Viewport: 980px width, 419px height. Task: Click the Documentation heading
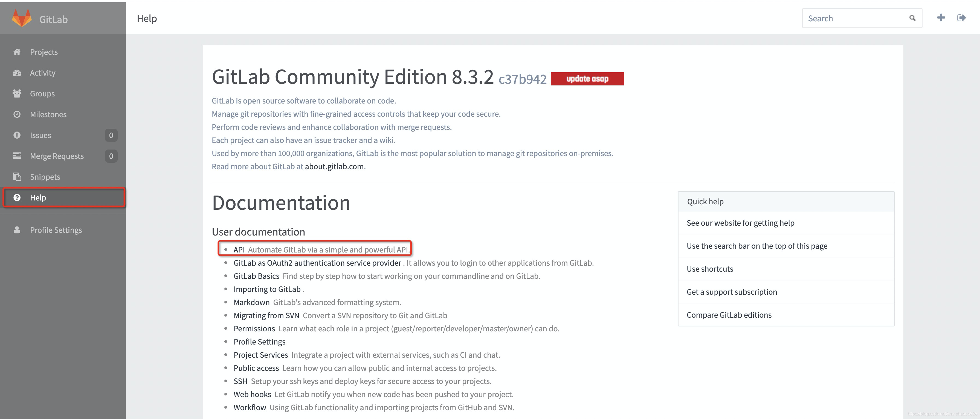click(281, 203)
